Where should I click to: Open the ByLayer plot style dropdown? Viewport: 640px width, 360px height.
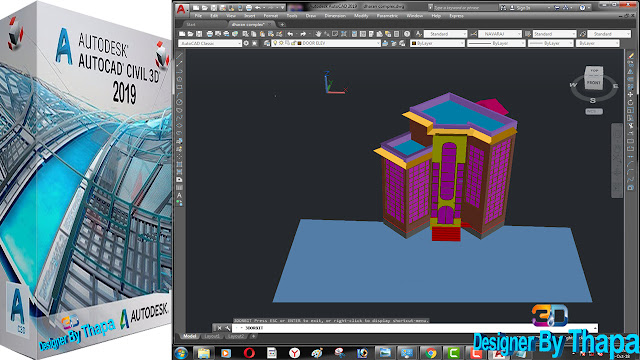pyautogui.click(x=598, y=43)
